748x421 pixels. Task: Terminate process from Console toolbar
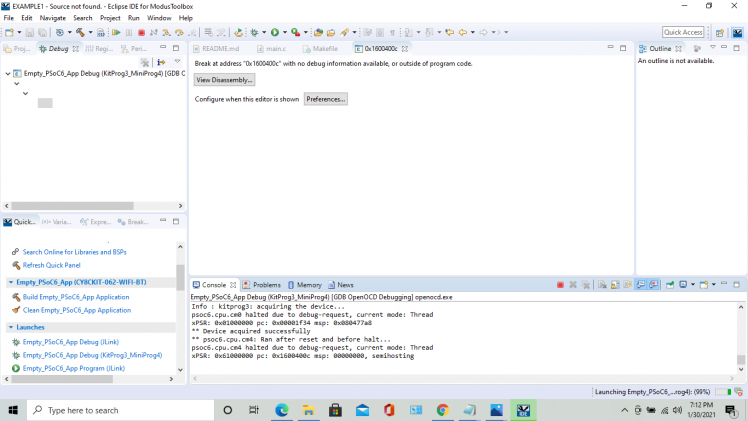coord(560,285)
